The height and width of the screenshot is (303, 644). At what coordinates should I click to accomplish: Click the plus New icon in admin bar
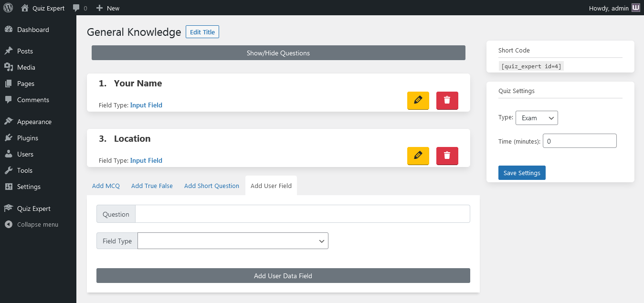[99, 8]
